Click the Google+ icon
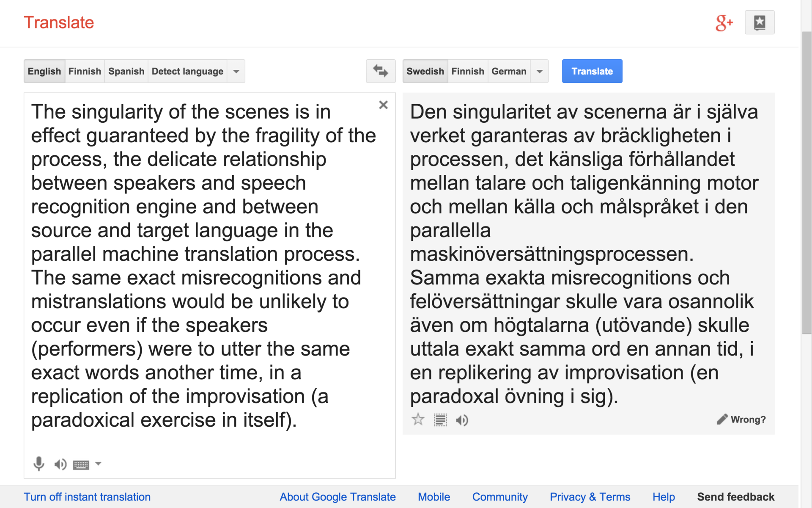 click(724, 23)
